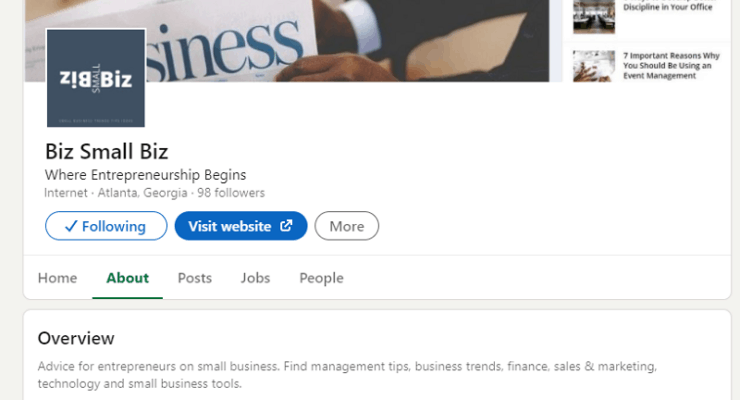This screenshot has height=400, width=740.
Task: Open the More options dropdown
Action: coord(347,226)
